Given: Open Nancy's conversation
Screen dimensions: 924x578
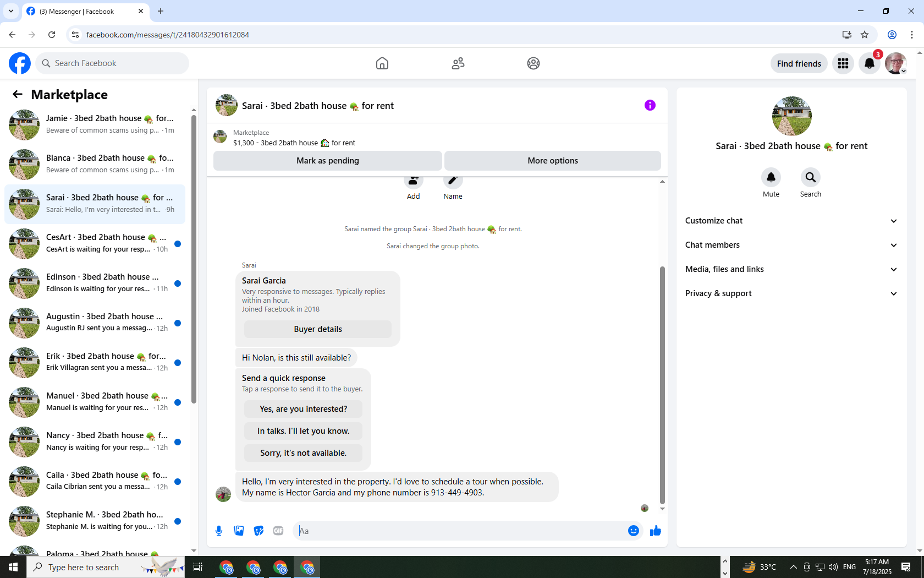Looking at the screenshot, I should click(95, 441).
